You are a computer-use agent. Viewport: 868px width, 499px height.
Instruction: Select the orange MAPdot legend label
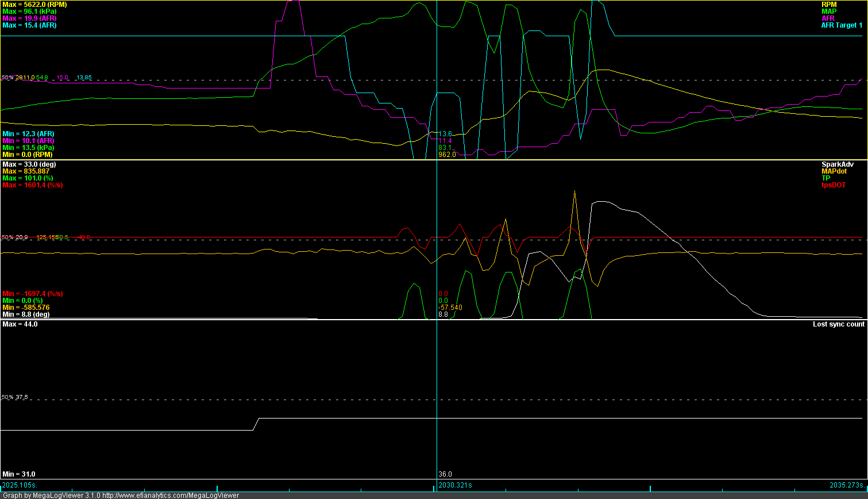833,171
